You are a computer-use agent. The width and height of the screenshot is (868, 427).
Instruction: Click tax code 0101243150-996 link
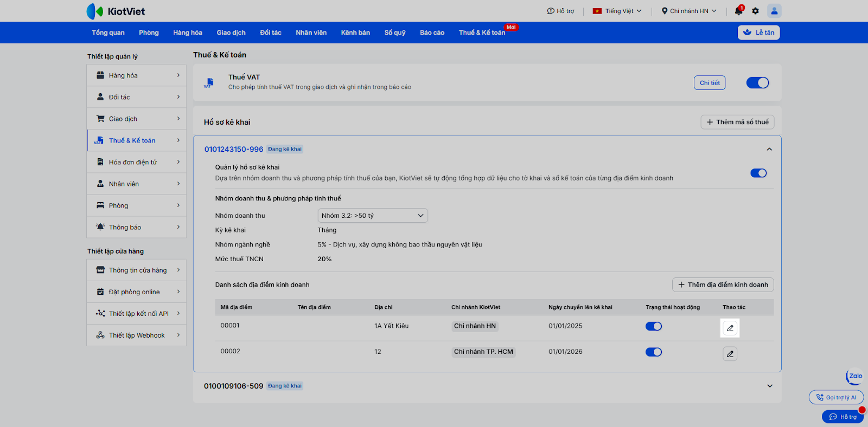click(234, 149)
